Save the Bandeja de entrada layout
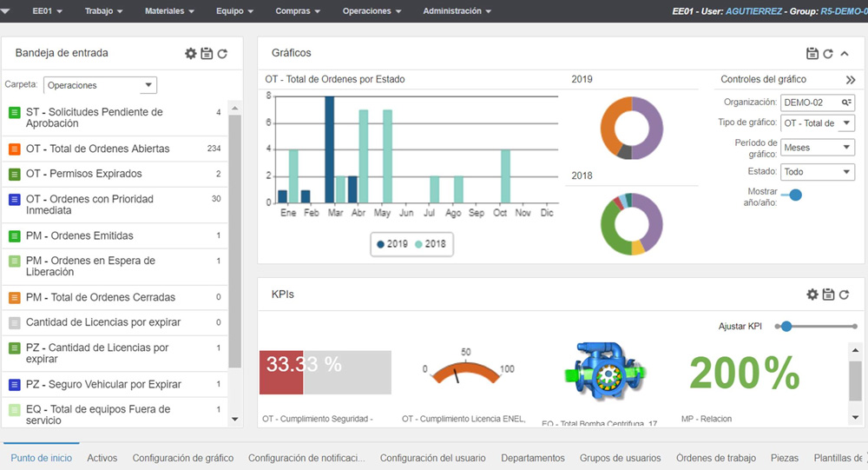This screenshot has width=868, height=470. [x=207, y=53]
